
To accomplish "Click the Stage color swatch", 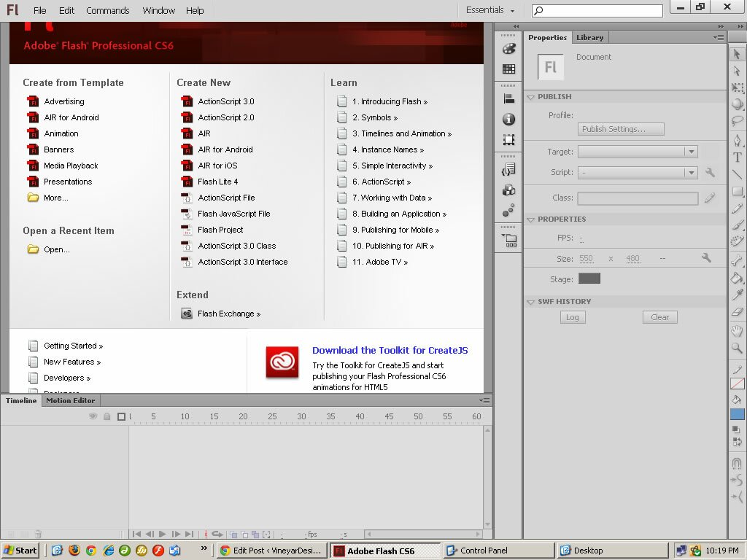I will (x=589, y=279).
